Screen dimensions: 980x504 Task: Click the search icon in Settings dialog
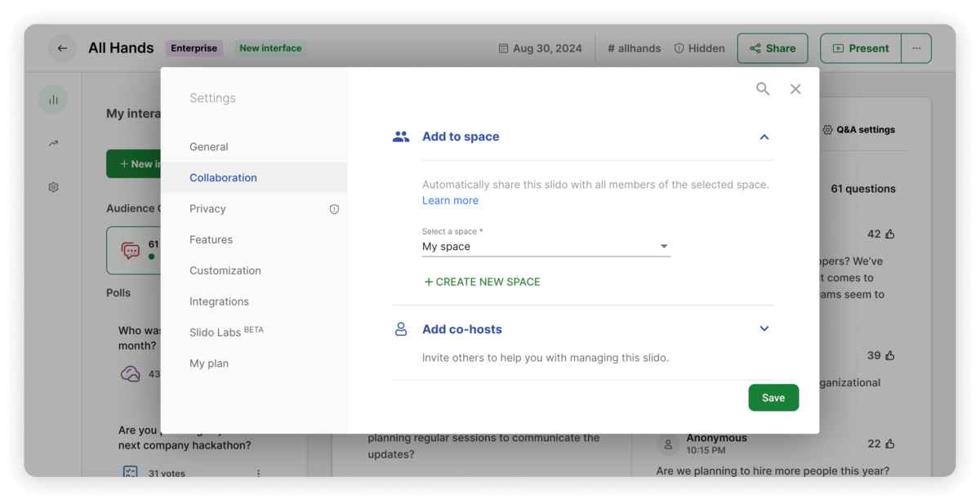click(763, 89)
